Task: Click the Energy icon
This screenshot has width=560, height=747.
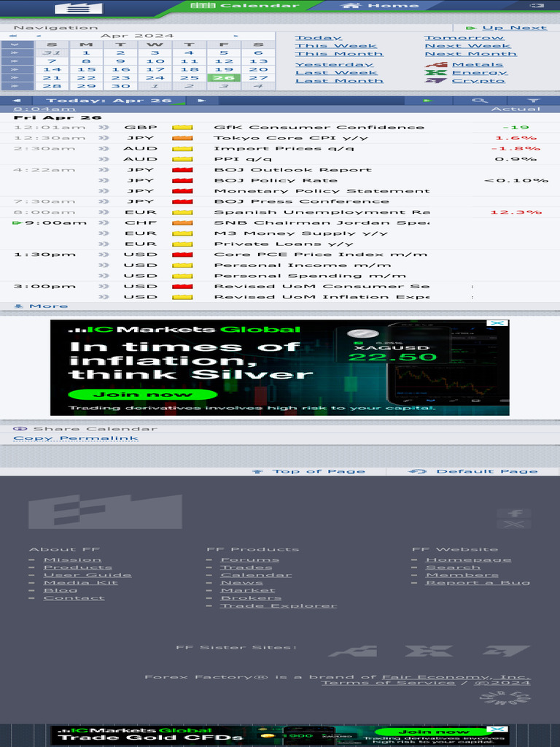Action: pyautogui.click(x=436, y=72)
